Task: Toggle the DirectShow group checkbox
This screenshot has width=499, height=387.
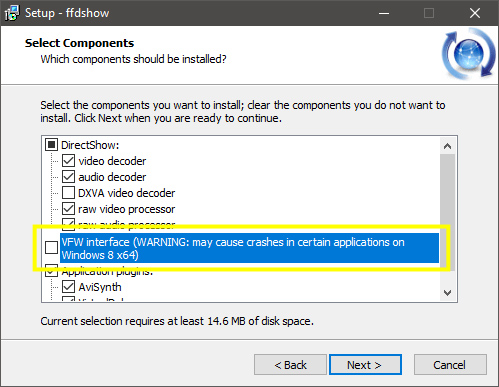Action: (51, 145)
